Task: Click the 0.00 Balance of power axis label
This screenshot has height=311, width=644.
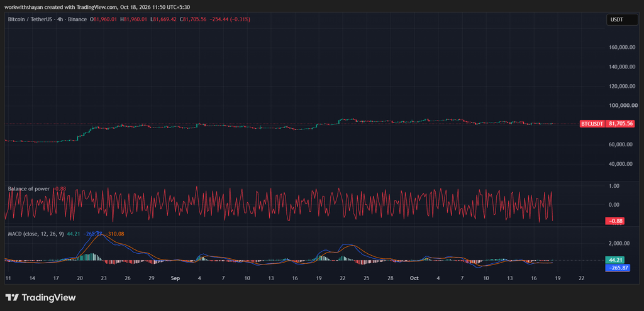Action: pyautogui.click(x=614, y=204)
